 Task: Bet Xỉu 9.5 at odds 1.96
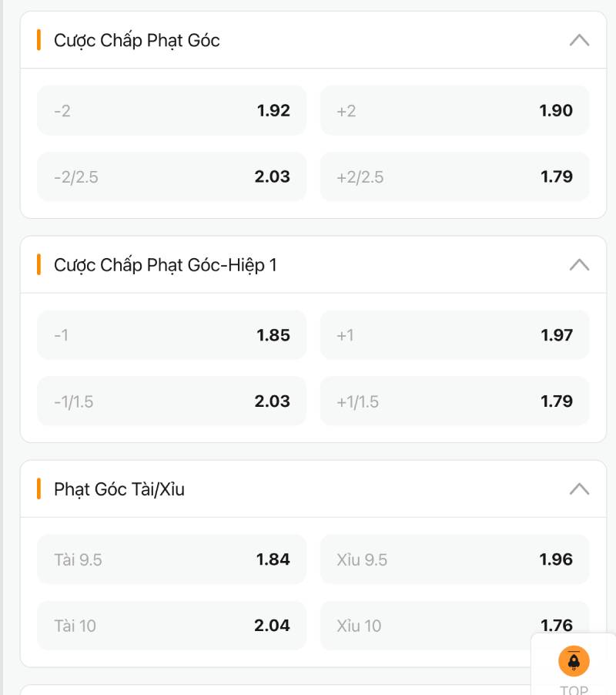point(454,559)
